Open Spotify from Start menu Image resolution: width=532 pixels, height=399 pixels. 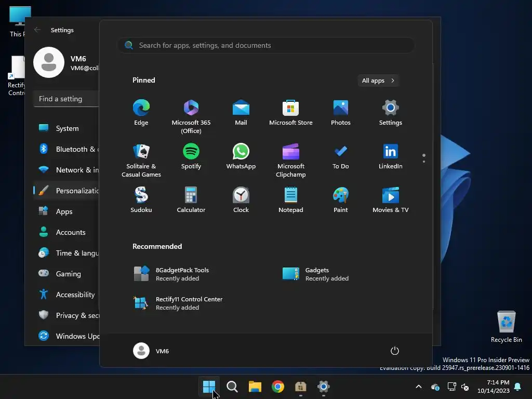[x=191, y=156]
